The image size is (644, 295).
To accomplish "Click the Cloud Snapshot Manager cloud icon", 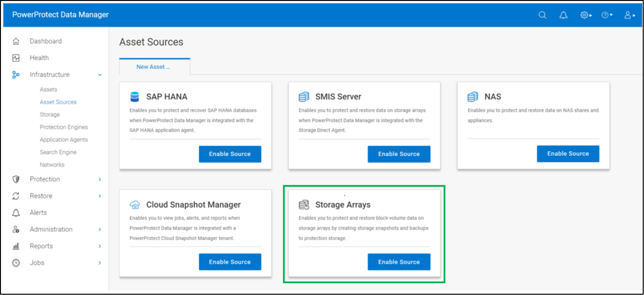I will tap(135, 205).
